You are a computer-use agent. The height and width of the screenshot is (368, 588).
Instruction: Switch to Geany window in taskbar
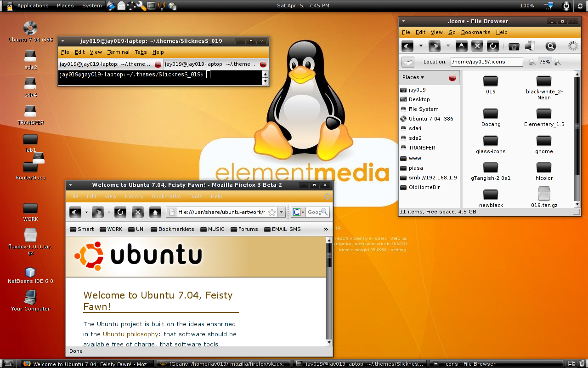[224, 363]
